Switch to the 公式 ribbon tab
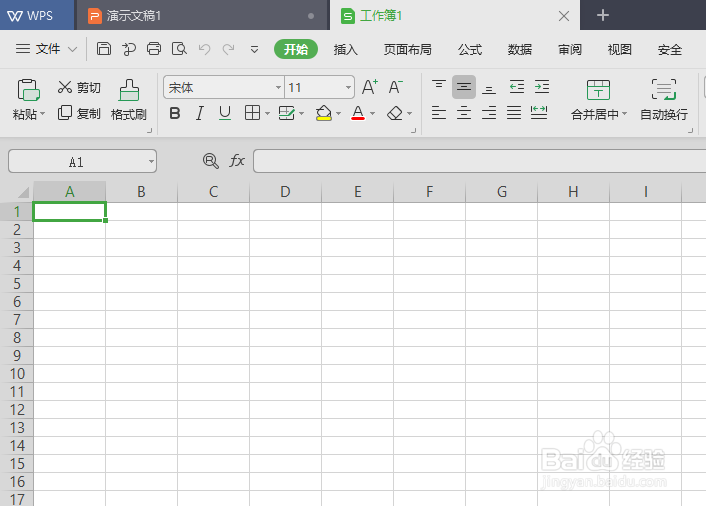 click(470, 49)
